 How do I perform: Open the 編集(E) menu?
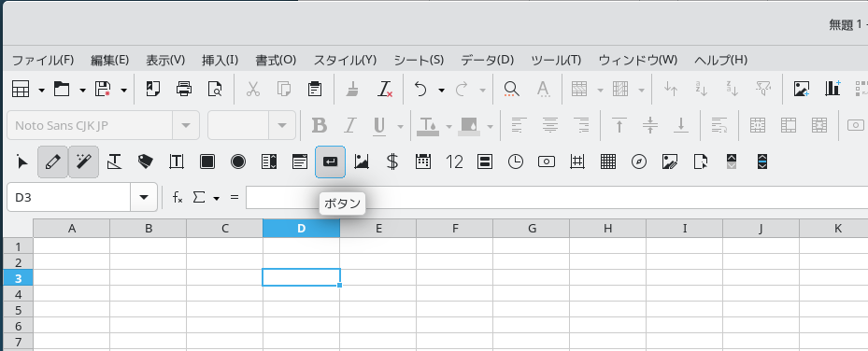point(109,60)
